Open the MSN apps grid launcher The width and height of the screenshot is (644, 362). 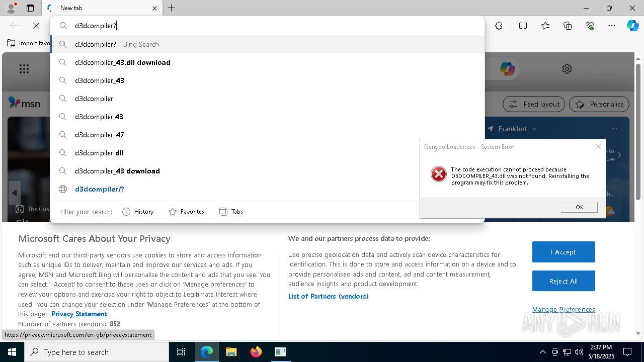(x=24, y=69)
